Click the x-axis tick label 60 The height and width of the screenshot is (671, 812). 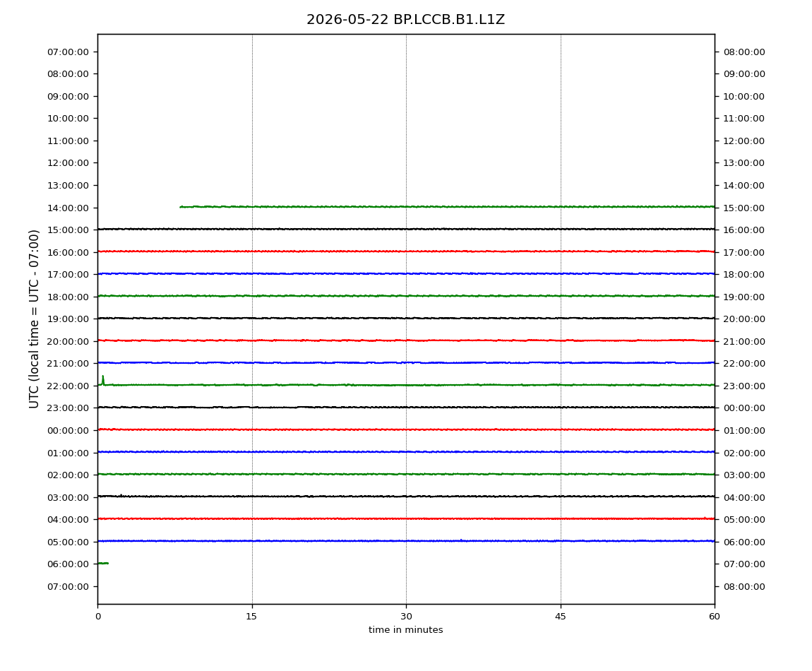coord(715,617)
